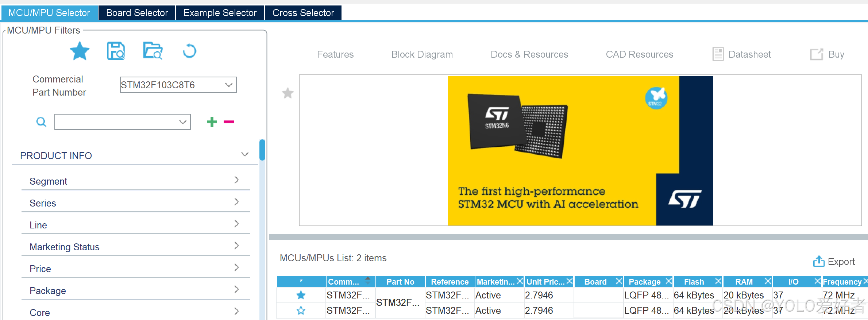Click the Buy external link icon

point(817,54)
